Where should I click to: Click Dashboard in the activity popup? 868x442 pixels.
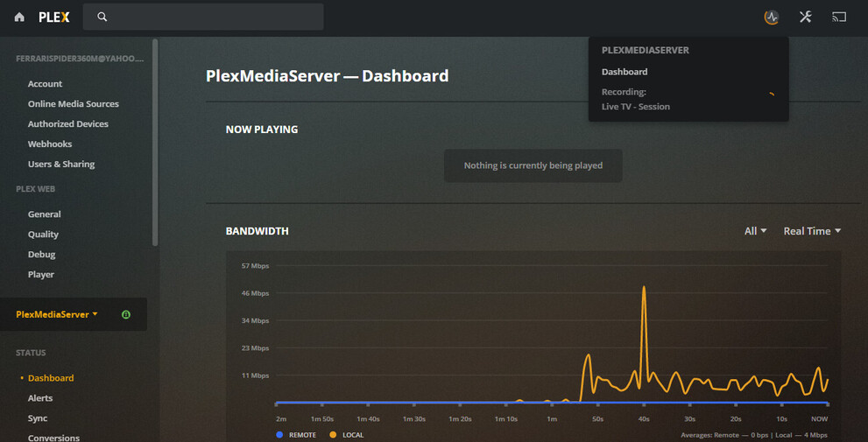click(625, 72)
